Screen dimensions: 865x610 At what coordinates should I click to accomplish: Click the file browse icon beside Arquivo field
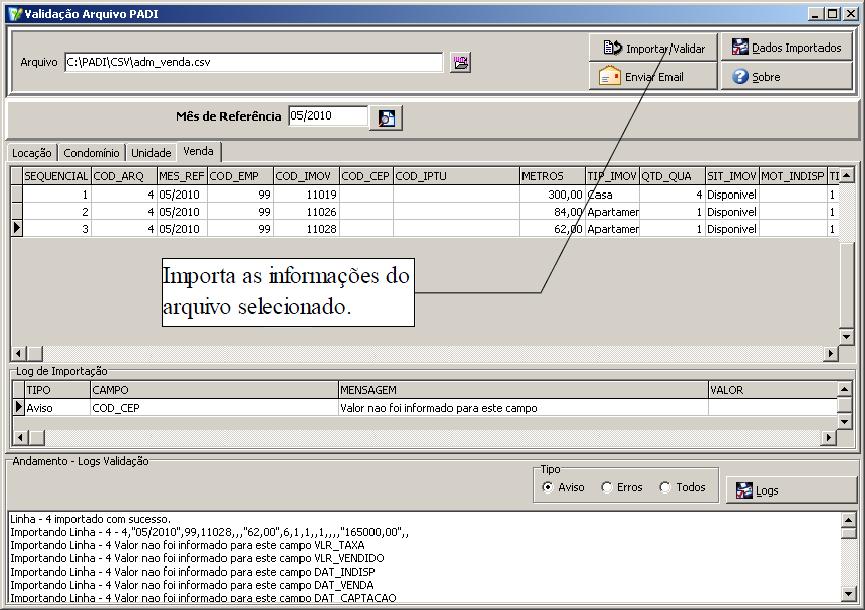(459, 62)
